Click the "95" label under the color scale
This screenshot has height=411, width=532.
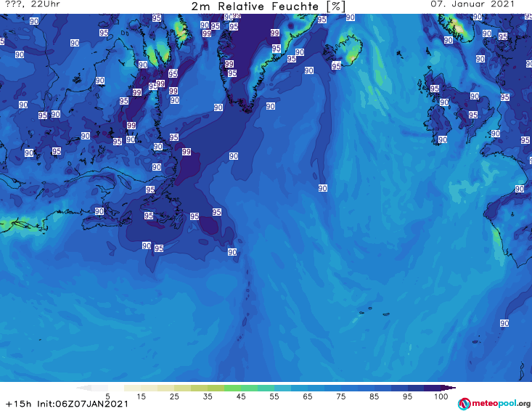tap(407, 396)
